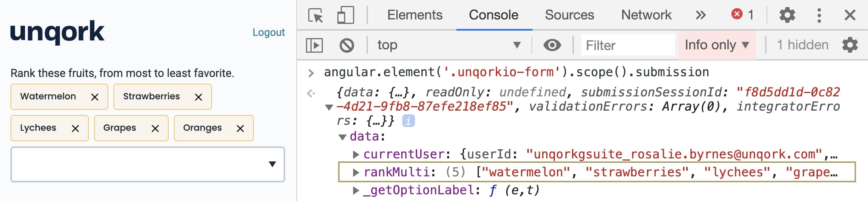Click the Grapes tag label
This screenshot has height=201, width=868.
[119, 128]
